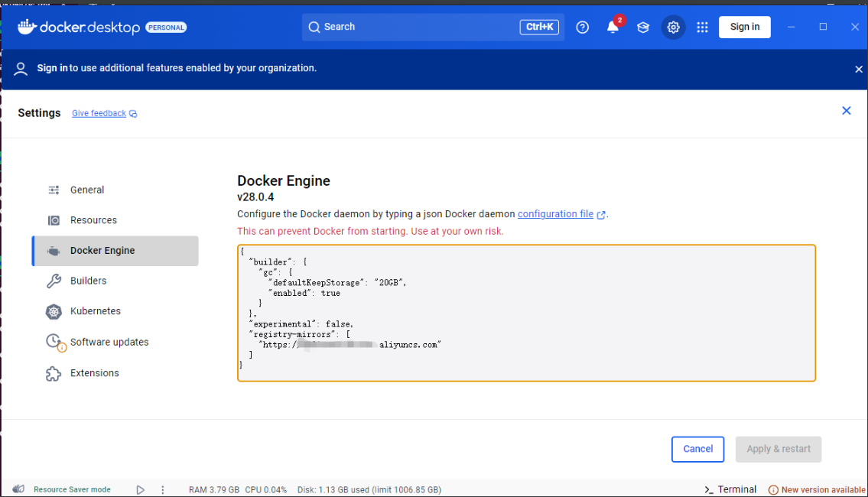868x497 pixels.
Task: Click the PERSONAL plan badge
Action: (x=166, y=27)
